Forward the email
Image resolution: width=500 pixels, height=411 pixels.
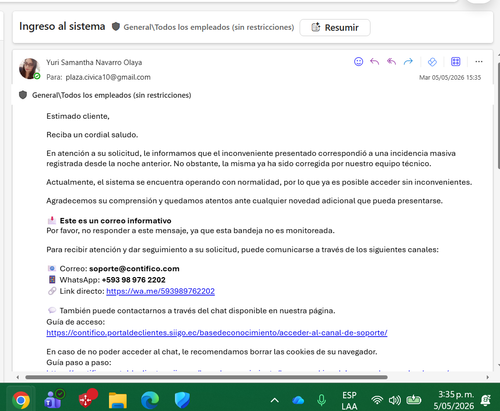[x=408, y=62]
